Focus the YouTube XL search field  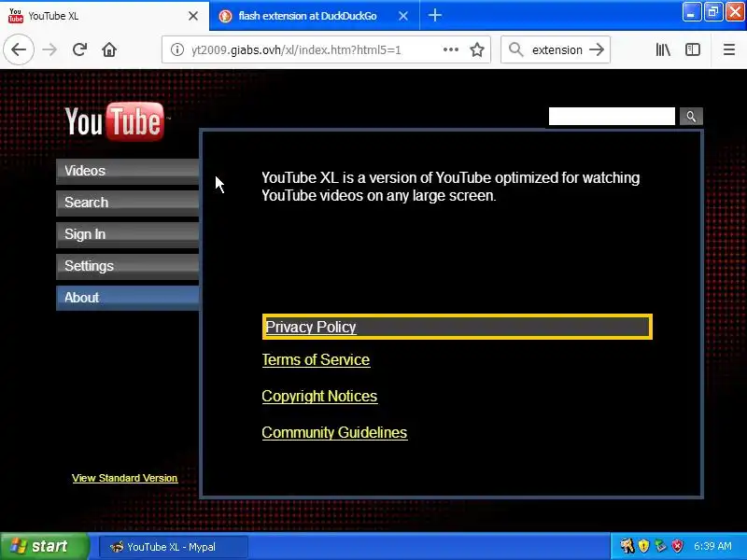click(x=612, y=117)
